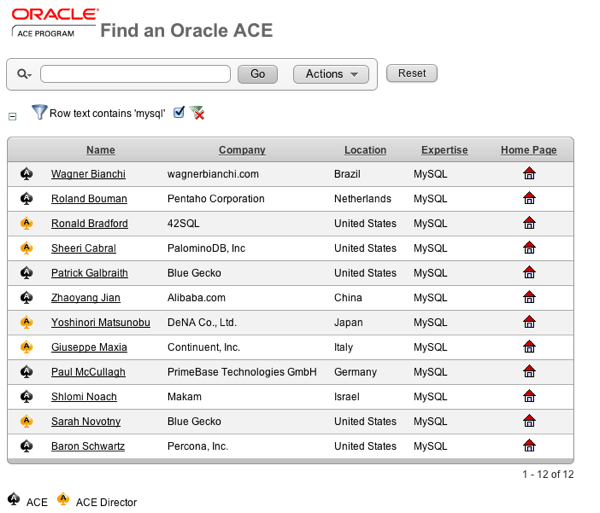Click ACE Director badge next to Sheeri Cabral
The height and width of the screenshot is (513, 600).
pyautogui.click(x=27, y=248)
